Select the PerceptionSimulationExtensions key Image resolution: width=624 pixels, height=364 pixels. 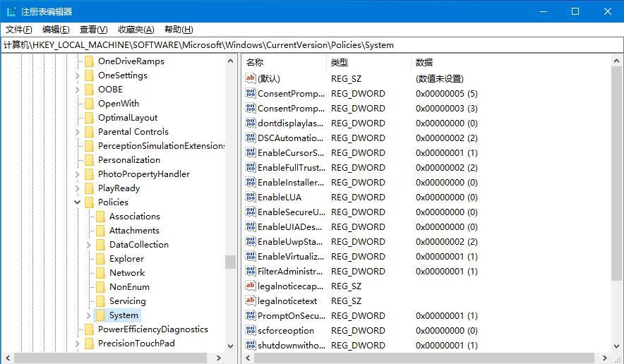pos(161,146)
